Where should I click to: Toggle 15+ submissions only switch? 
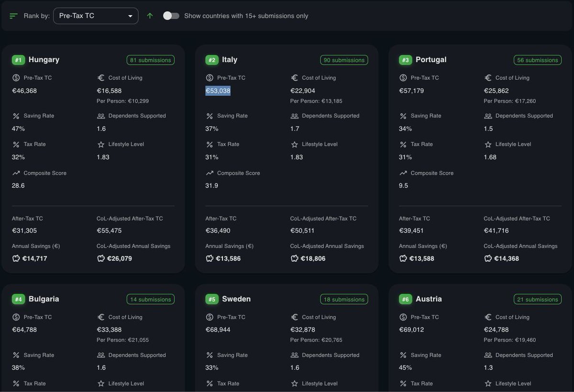point(171,16)
